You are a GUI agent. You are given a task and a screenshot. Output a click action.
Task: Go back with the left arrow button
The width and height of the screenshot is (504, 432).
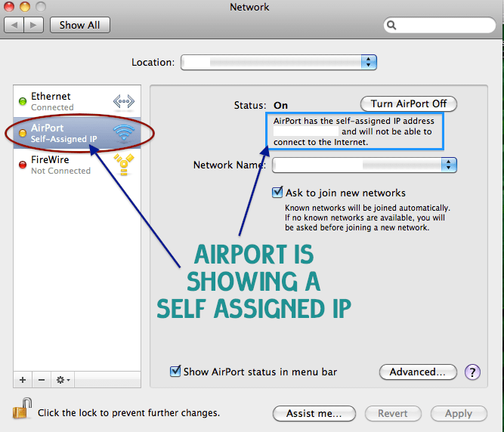click(x=14, y=25)
